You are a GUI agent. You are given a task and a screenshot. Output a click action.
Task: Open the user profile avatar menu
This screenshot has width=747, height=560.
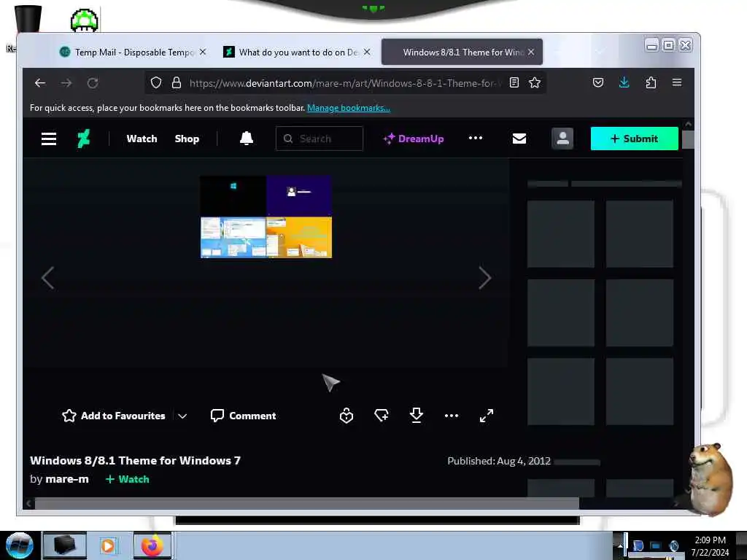562,139
